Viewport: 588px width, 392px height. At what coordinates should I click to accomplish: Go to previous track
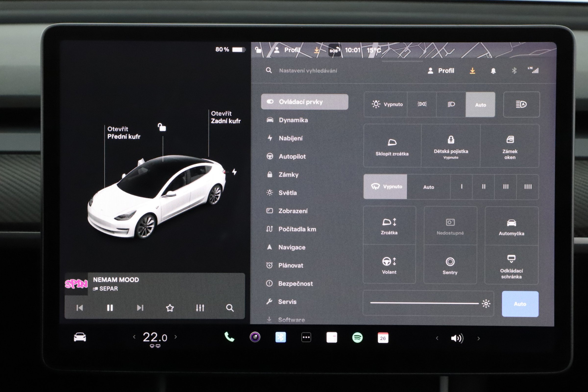tap(79, 308)
